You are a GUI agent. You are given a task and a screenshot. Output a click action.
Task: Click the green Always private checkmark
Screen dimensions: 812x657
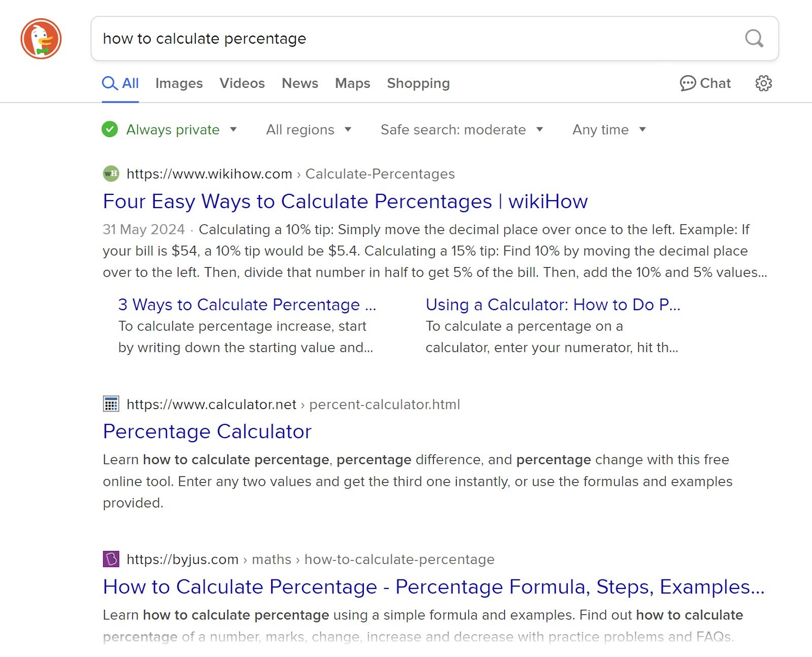point(110,129)
